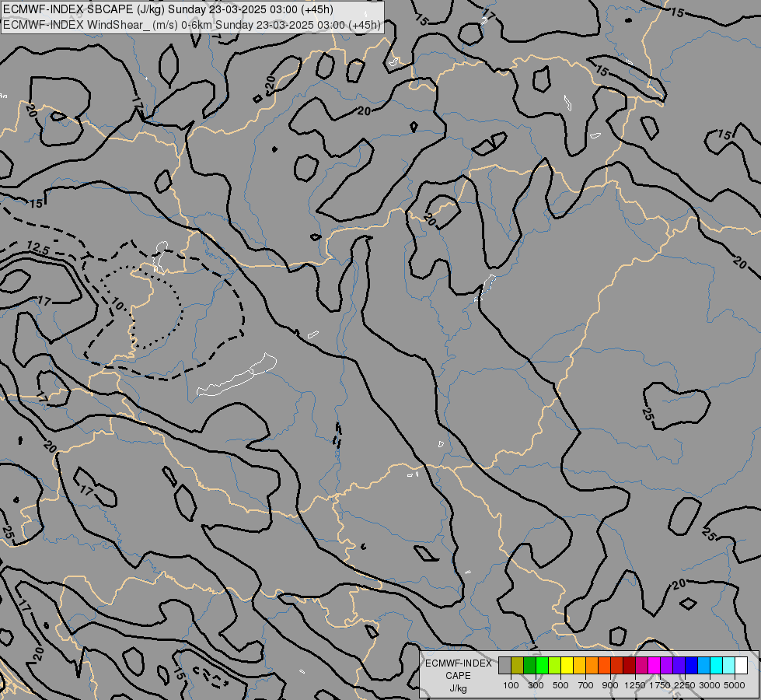Pick the lime yellow-green legend swatch
The image size is (761, 700).
pos(555,665)
